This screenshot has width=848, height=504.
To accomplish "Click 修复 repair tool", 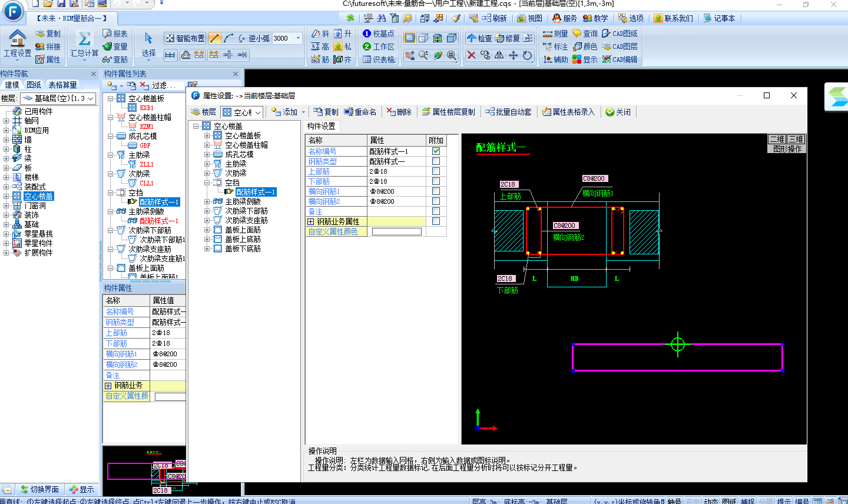I will (507, 38).
